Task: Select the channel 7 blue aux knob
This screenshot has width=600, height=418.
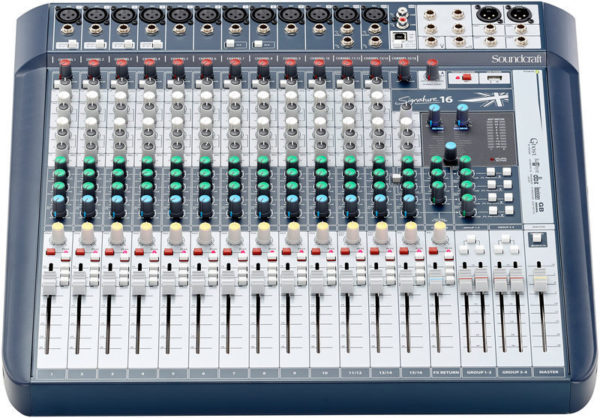Action: tap(234, 206)
